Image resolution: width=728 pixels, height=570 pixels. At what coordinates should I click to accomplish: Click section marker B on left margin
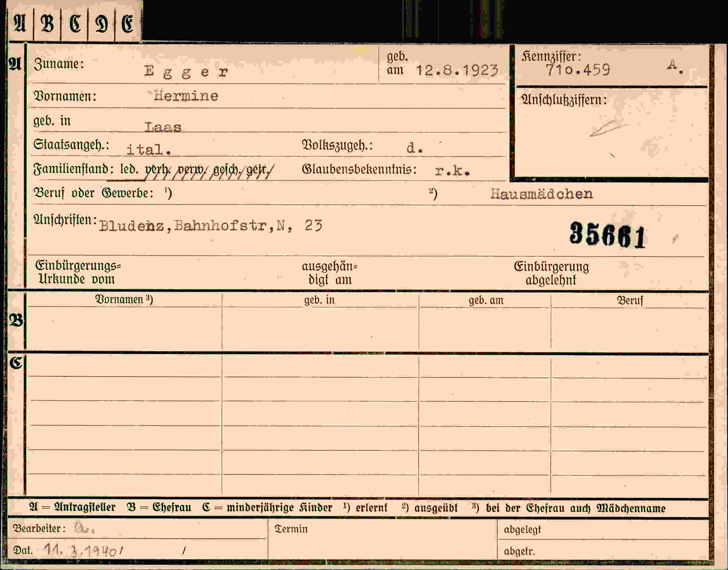point(16,320)
